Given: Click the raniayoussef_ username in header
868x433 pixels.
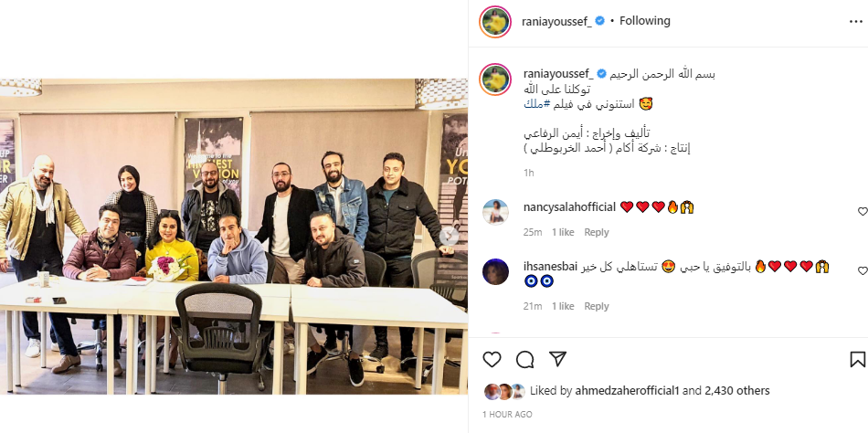Looking at the screenshot, I should coord(557,21).
